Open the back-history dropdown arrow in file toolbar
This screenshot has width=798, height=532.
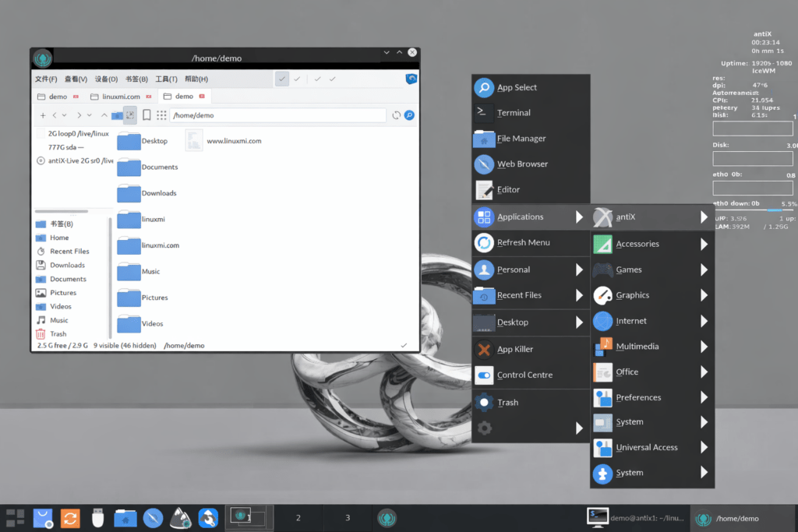[64, 115]
